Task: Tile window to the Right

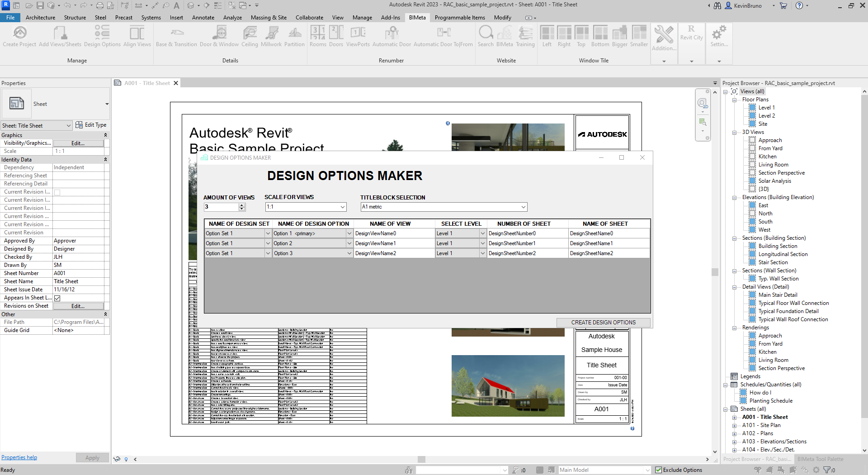Action: click(x=564, y=36)
